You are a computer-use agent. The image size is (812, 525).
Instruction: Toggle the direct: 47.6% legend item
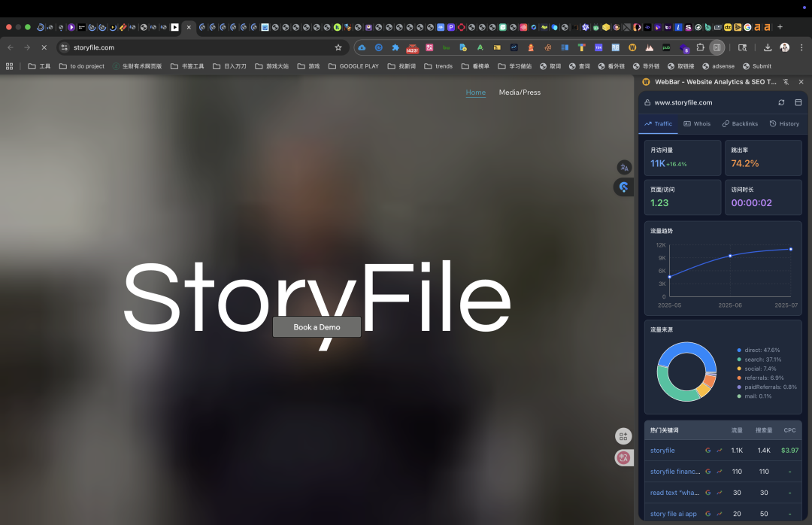[758, 351]
